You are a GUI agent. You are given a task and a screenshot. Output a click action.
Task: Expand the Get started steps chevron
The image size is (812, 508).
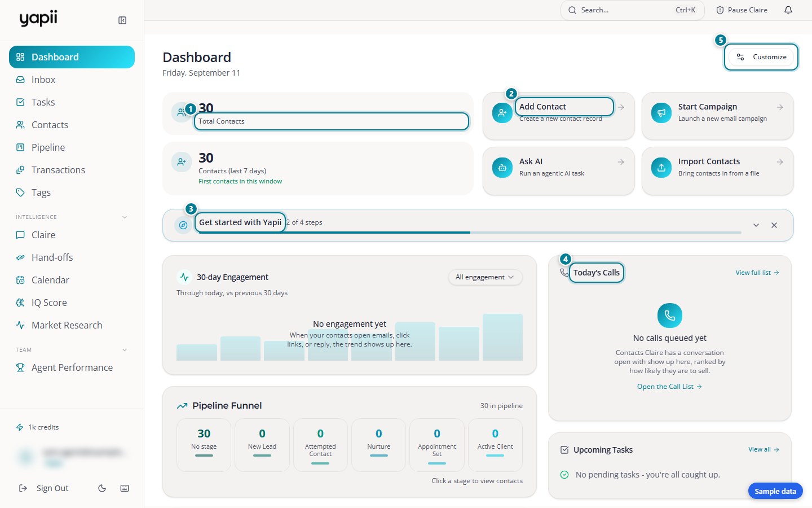[756, 225]
